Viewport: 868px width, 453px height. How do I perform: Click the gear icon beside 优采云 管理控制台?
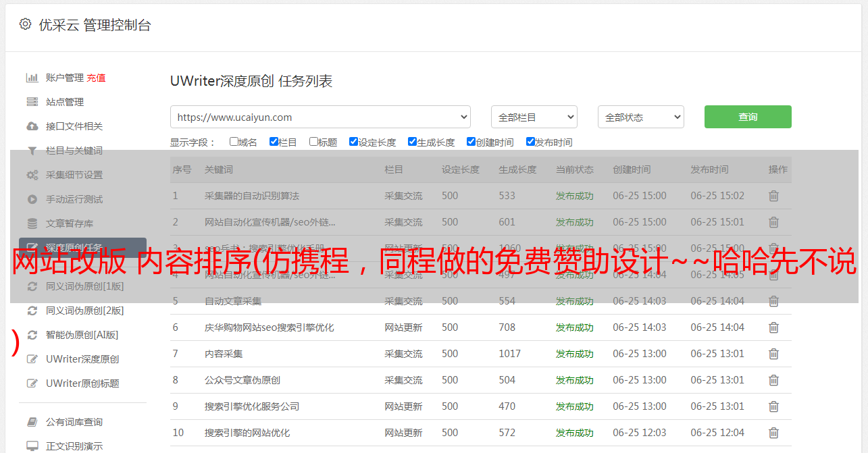click(25, 24)
